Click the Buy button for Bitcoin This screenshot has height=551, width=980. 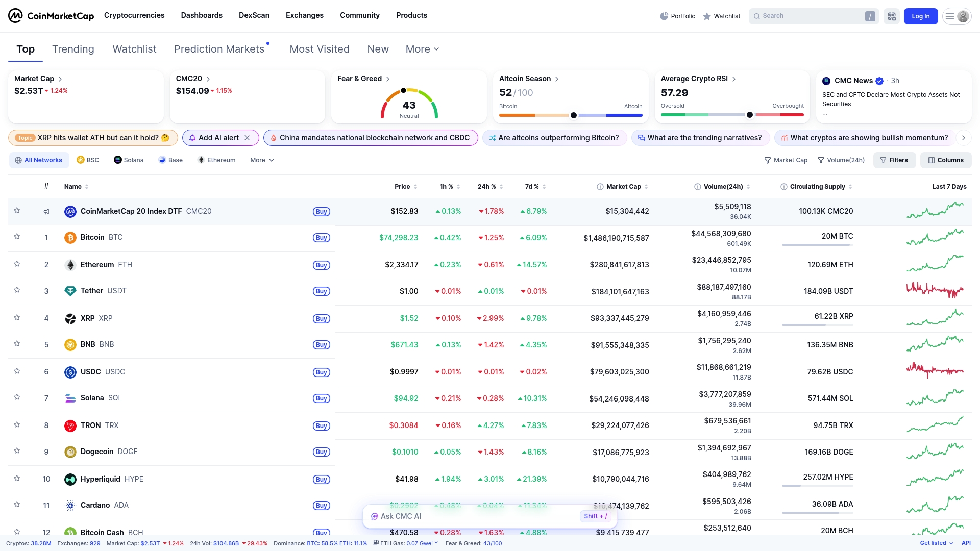321,237
